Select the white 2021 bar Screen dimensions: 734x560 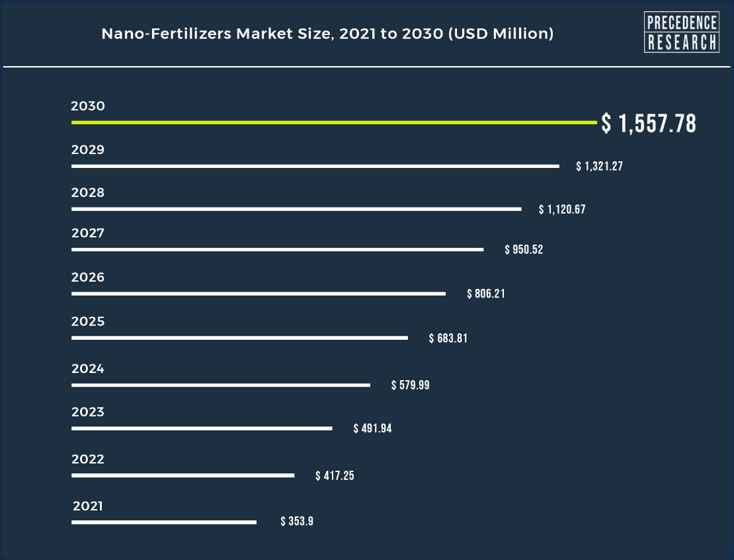[x=164, y=522]
